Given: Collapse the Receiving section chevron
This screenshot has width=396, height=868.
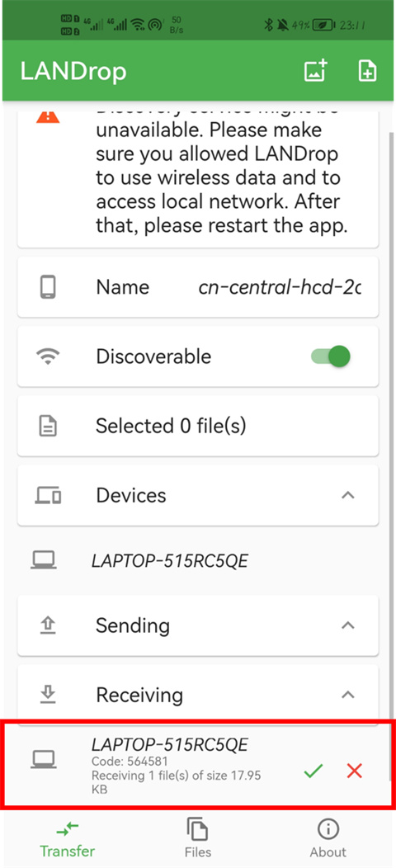Looking at the screenshot, I should 348,695.
